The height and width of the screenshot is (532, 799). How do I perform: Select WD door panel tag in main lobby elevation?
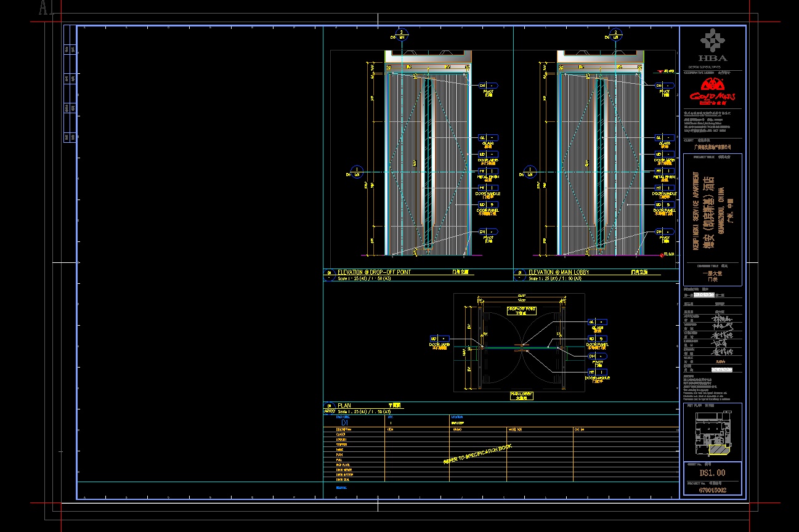(x=666, y=204)
